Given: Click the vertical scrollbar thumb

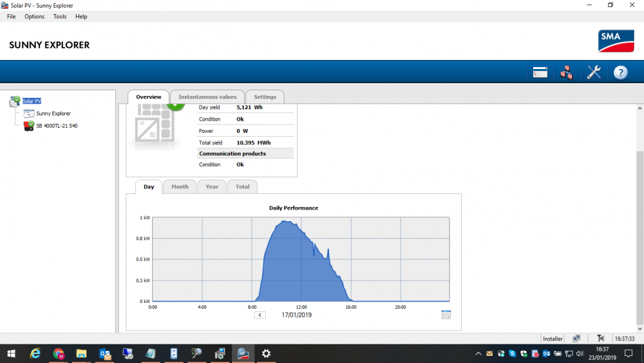Looking at the screenshot, I should pyautogui.click(x=639, y=237).
